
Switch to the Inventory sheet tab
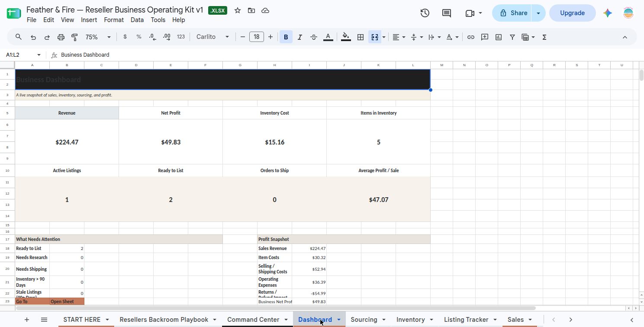[x=411, y=320]
